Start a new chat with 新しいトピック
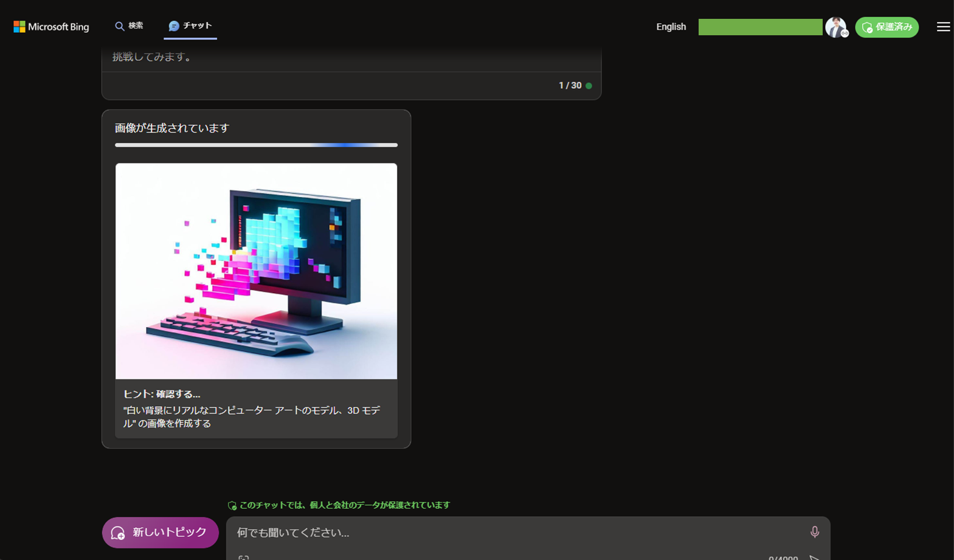The height and width of the screenshot is (560, 954). (161, 533)
